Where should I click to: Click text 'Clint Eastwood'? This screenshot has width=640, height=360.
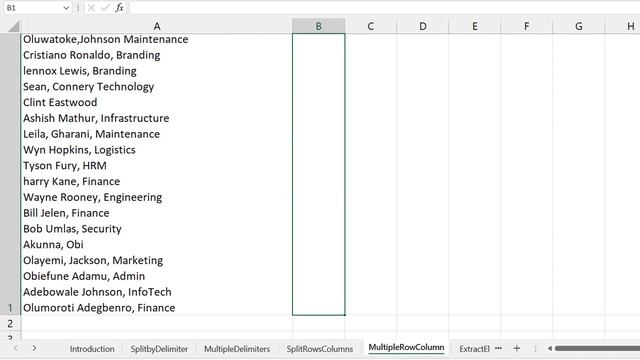[x=60, y=102]
